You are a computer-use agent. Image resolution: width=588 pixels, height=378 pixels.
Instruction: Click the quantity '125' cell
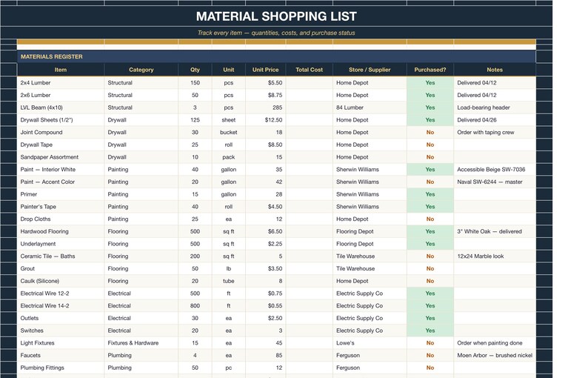[195, 120]
